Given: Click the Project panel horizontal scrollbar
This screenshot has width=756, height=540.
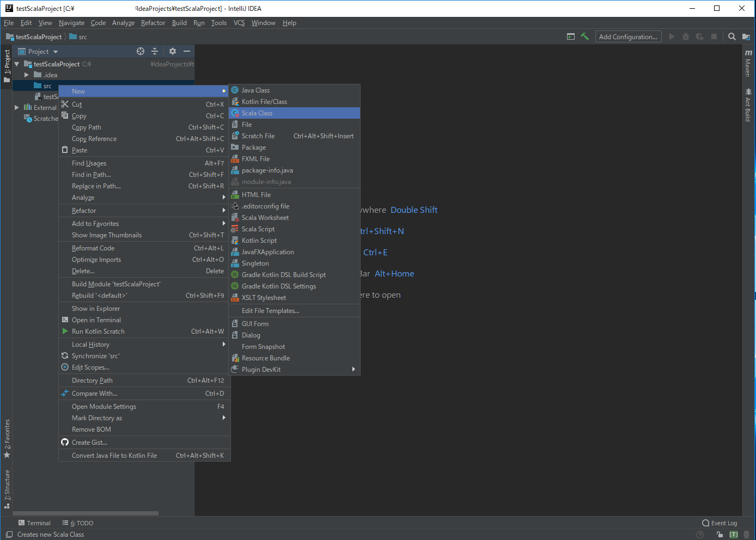Looking at the screenshot, I should click(x=86, y=513).
